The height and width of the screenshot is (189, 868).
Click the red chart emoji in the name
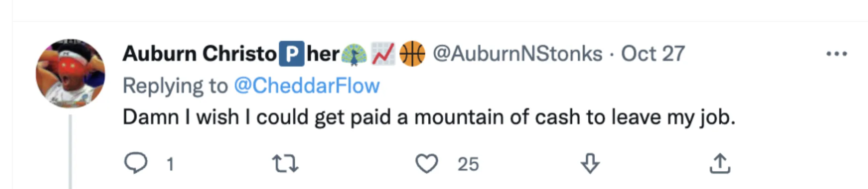click(x=383, y=54)
